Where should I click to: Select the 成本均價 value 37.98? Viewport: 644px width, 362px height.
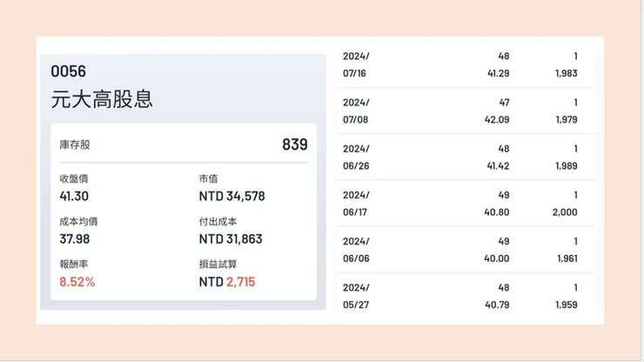point(75,238)
